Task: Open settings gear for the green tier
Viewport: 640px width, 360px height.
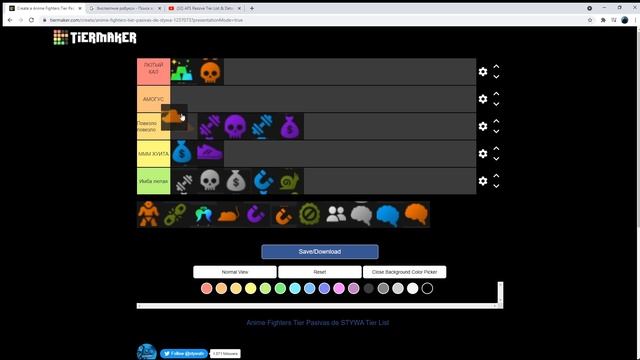Action: coord(483,181)
